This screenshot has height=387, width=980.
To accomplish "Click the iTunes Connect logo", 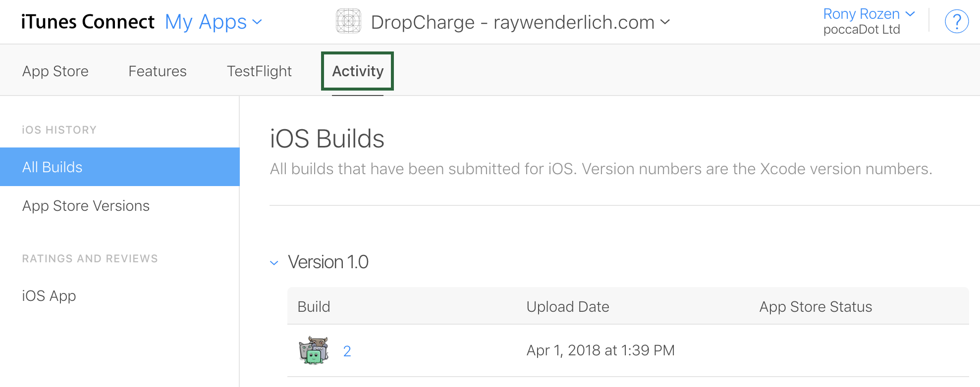I will [x=87, y=21].
